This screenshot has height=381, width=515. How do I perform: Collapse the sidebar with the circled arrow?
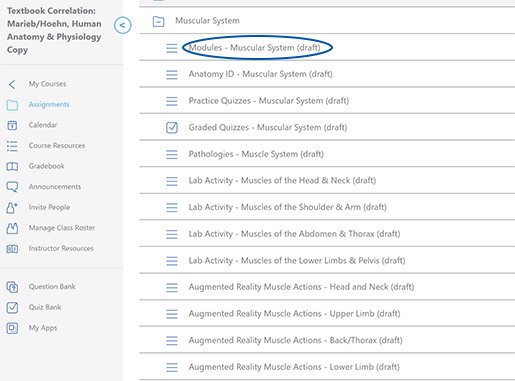point(122,25)
